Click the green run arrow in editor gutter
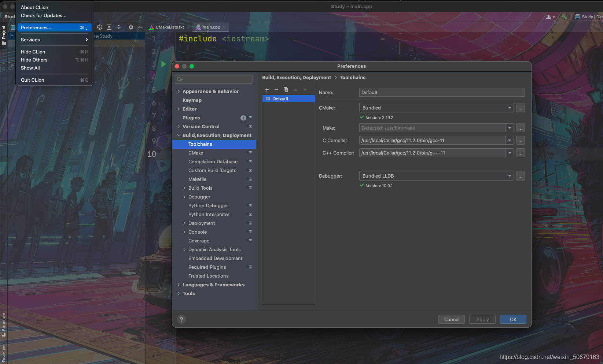 click(163, 64)
